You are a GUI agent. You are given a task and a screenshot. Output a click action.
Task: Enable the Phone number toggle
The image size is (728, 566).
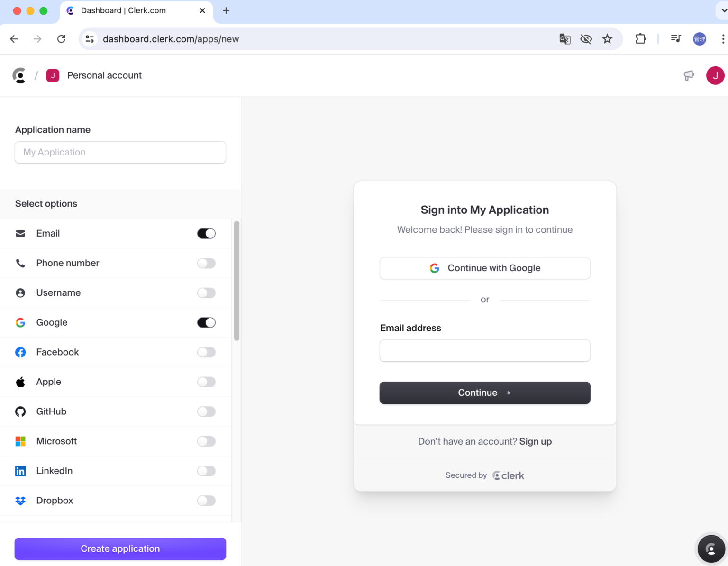click(x=206, y=263)
